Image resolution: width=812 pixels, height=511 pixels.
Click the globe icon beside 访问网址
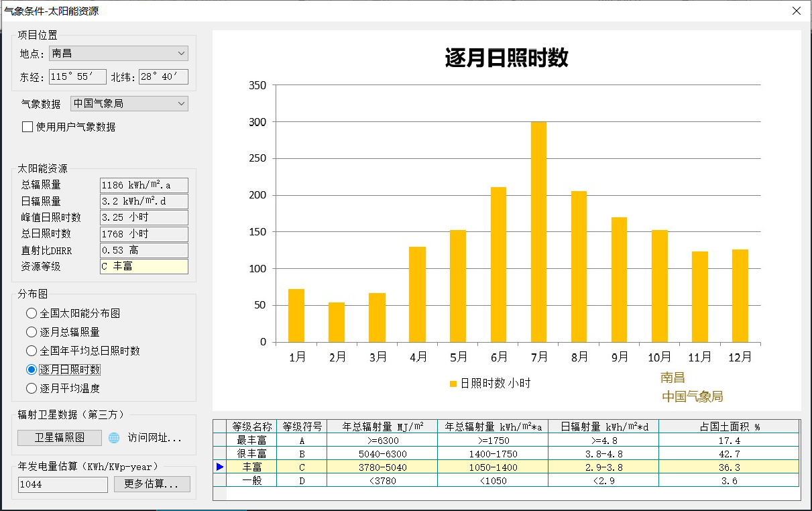click(x=114, y=438)
